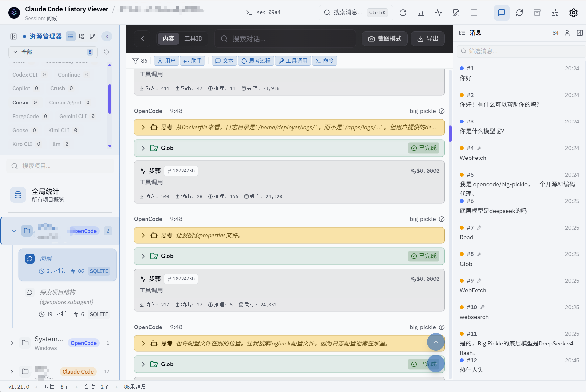The width and height of the screenshot is (586, 392).
Task: Click the reset icon next to 全部 dropdown
Action: pos(107,52)
